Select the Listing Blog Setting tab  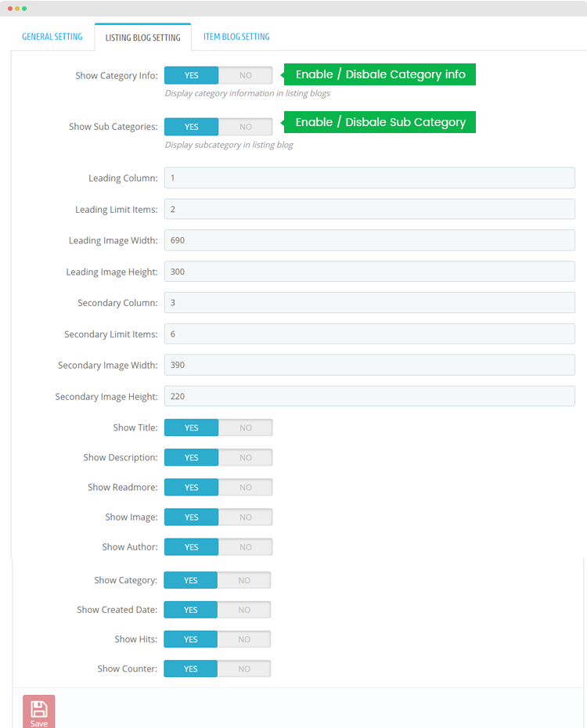coord(143,37)
